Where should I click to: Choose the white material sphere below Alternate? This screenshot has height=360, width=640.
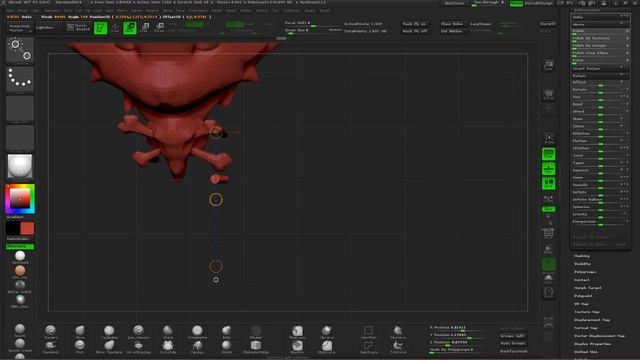[x=20, y=256]
